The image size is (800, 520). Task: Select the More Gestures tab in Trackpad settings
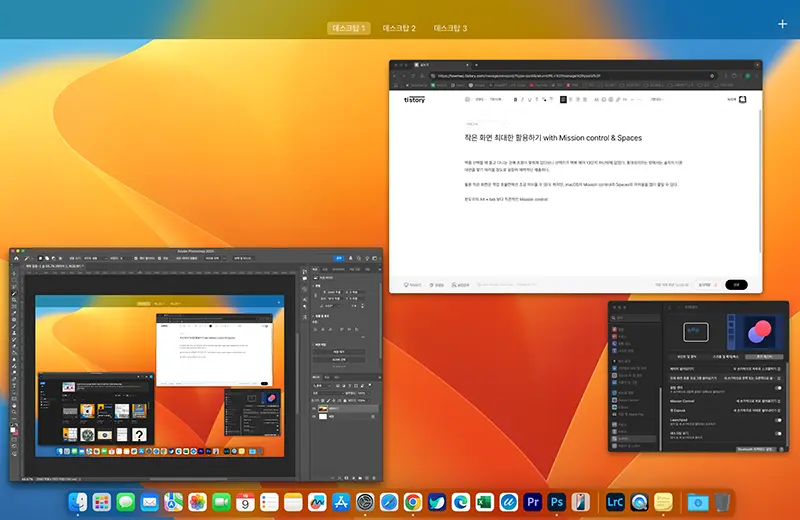click(x=764, y=357)
